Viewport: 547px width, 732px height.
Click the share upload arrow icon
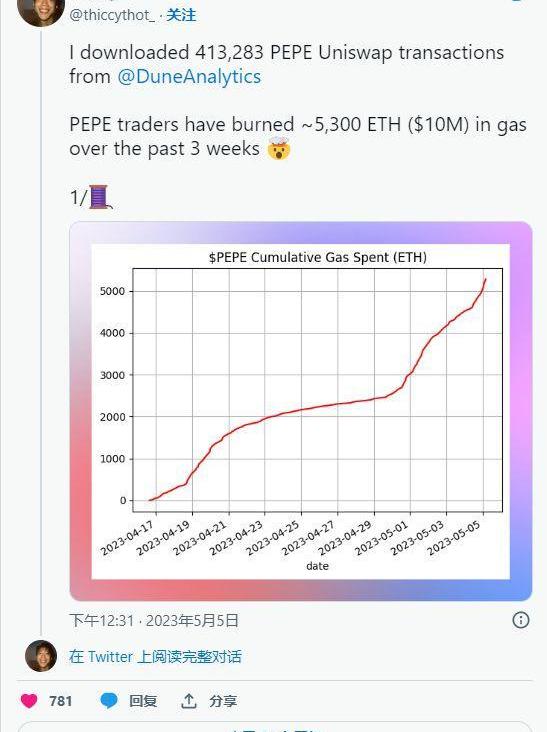[189, 700]
